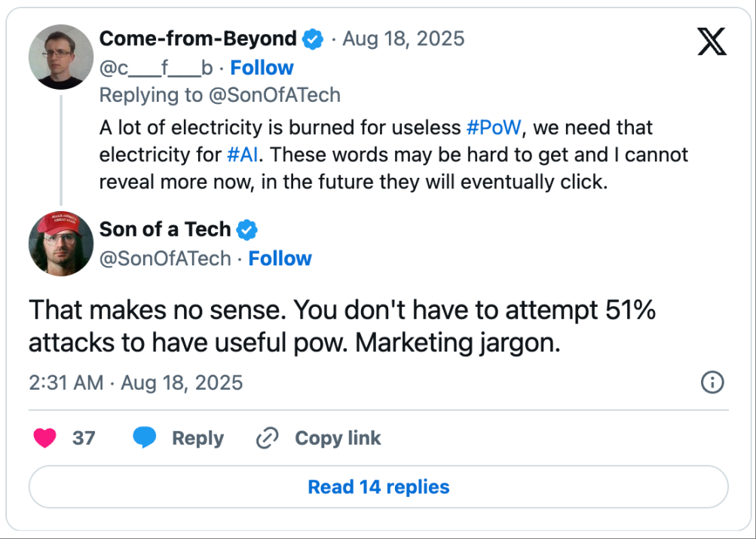Click Come-from-Beyond's verified badge
Screen dimensions: 756x539
tap(313, 38)
